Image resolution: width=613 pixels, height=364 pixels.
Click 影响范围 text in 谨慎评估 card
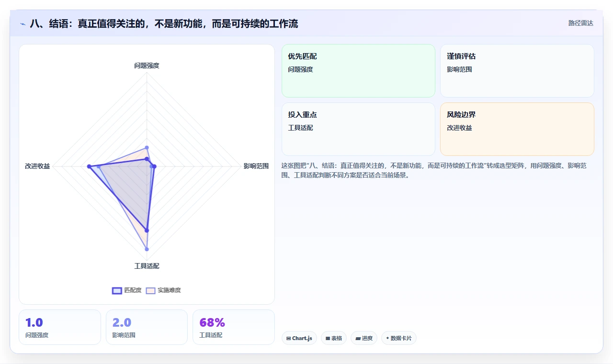[459, 69]
